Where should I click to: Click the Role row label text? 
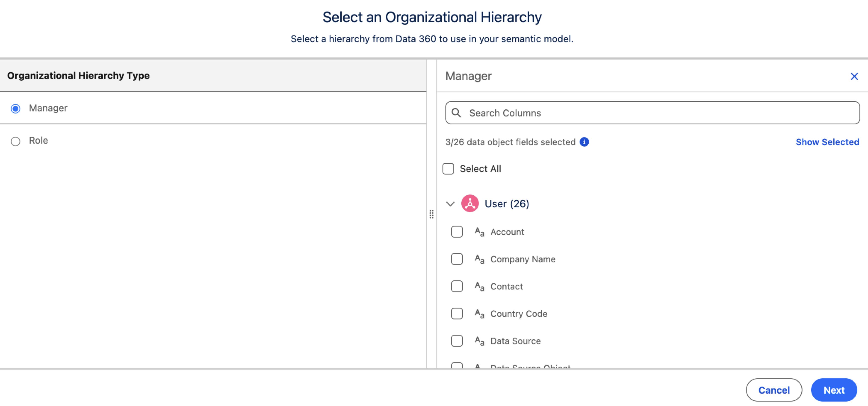point(38,140)
